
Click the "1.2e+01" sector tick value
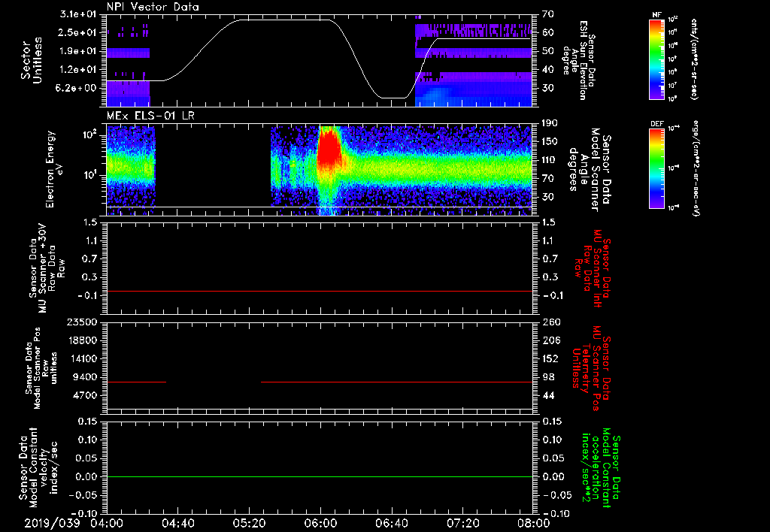pyautogui.click(x=78, y=69)
